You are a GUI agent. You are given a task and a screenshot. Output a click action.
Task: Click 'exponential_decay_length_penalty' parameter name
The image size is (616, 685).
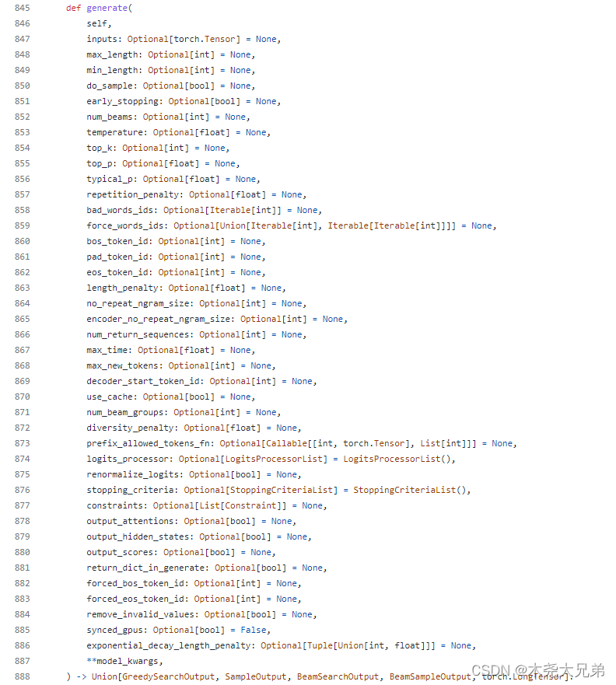168,645
